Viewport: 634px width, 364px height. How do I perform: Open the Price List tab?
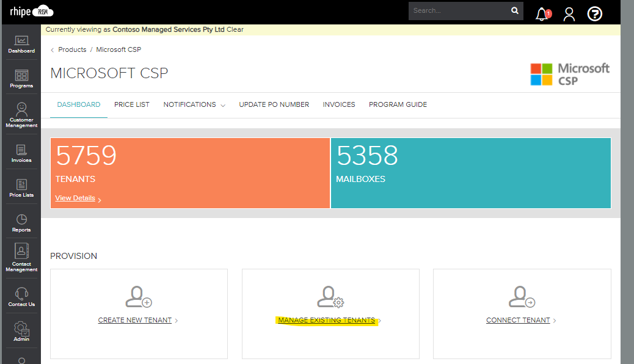(132, 105)
